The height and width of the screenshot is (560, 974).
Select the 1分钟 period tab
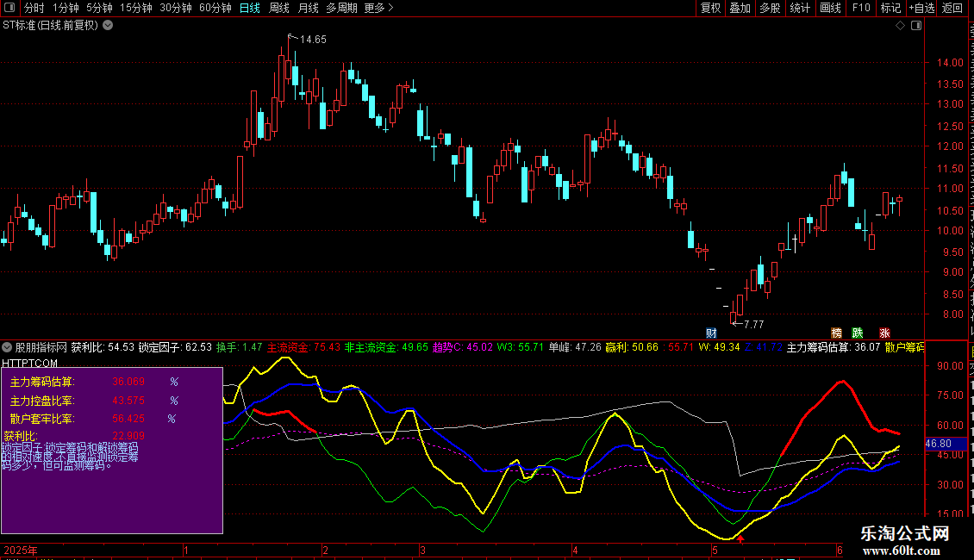66,8
